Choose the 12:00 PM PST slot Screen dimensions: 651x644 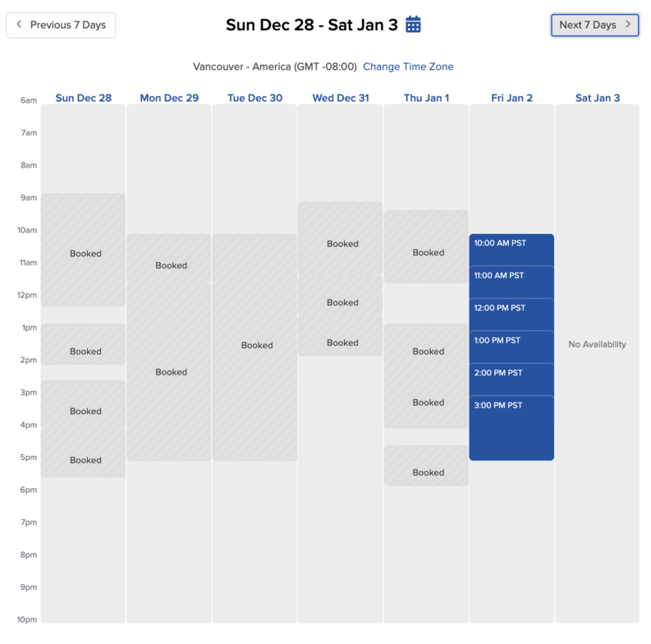click(x=511, y=315)
